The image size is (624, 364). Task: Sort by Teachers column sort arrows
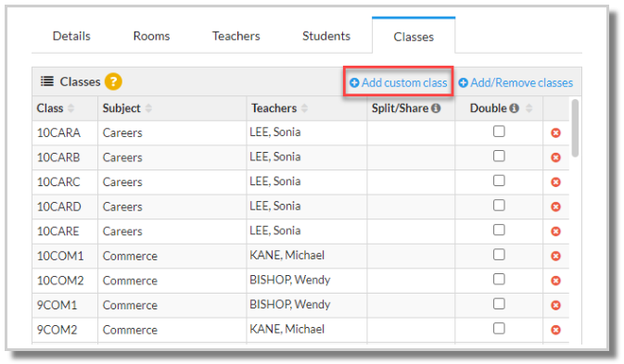point(304,108)
